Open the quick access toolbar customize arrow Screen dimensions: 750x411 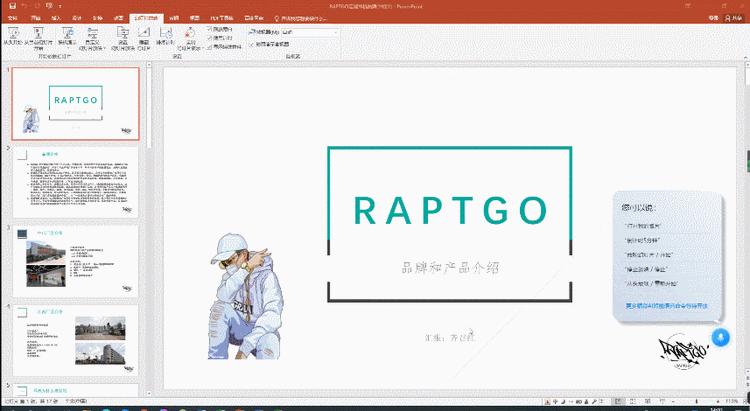click(60, 6)
